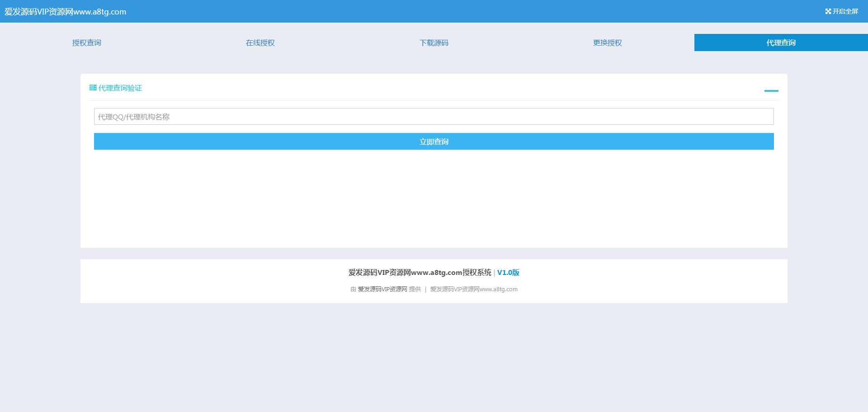Collapse the 代理查询验证 panel via minus bar
Image resolution: width=868 pixels, height=412 pixels.
pyautogui.click(x=771, y=90)
